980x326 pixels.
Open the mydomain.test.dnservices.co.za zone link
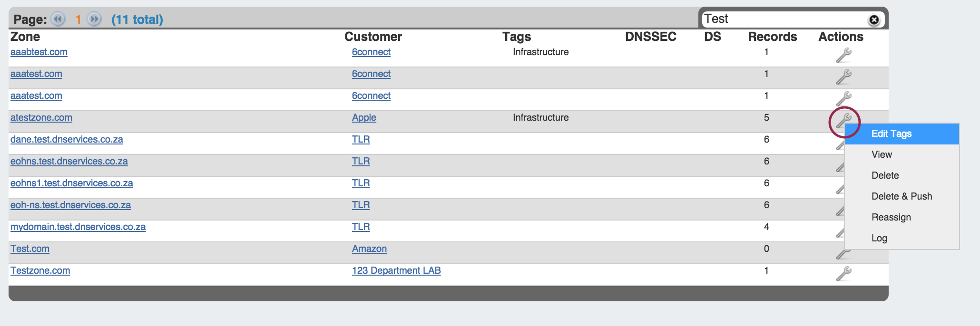coord(78,227)
